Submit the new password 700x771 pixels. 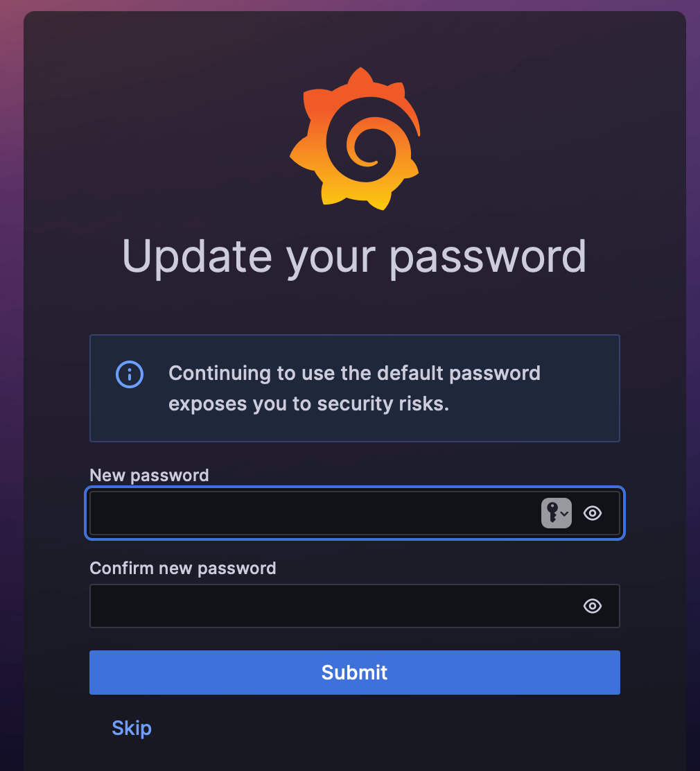click(354, 672)
